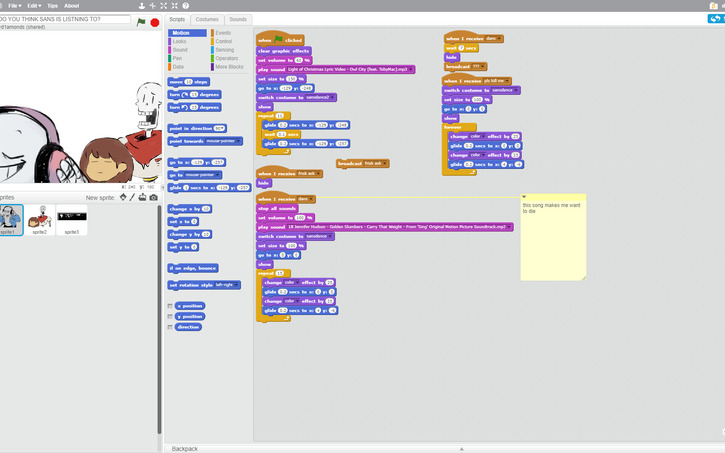
Task: Choose new sprite from library icon
Action: click(x=123, y=197)
